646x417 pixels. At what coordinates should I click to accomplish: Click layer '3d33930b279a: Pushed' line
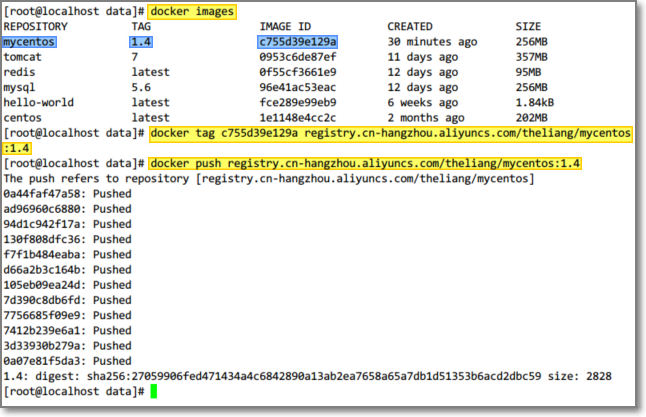point(68,346)
